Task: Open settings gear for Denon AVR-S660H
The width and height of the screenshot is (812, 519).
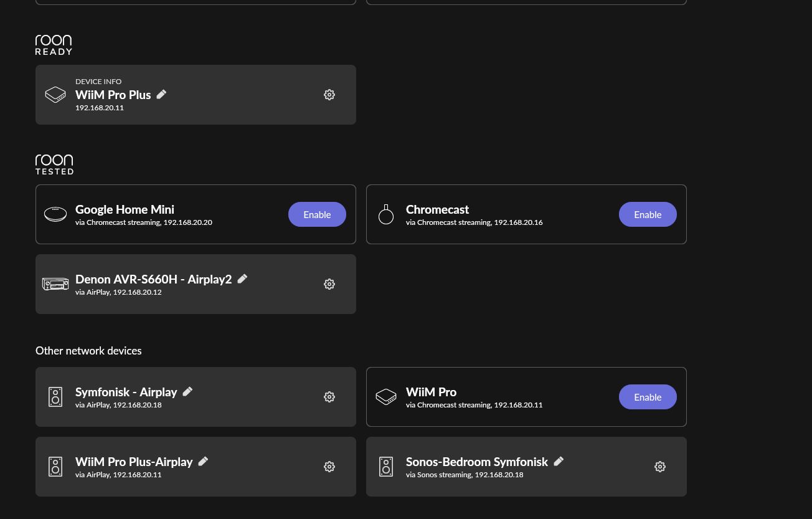Action: 329,284
